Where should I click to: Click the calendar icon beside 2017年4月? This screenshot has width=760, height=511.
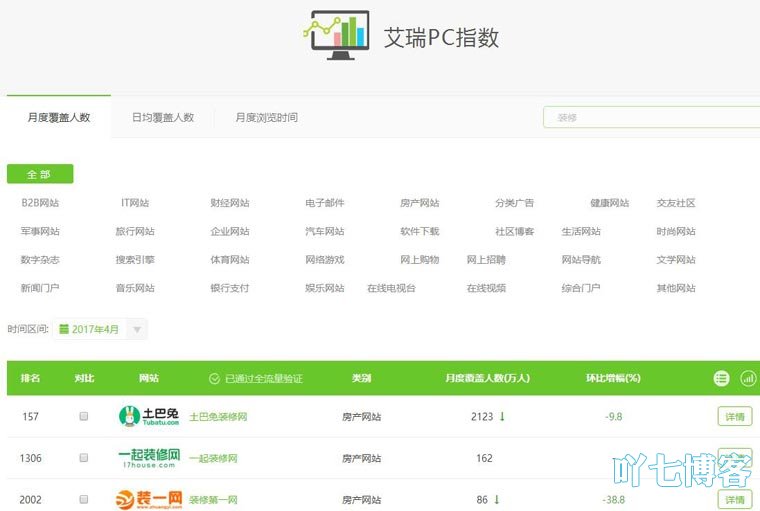(64, 329)
